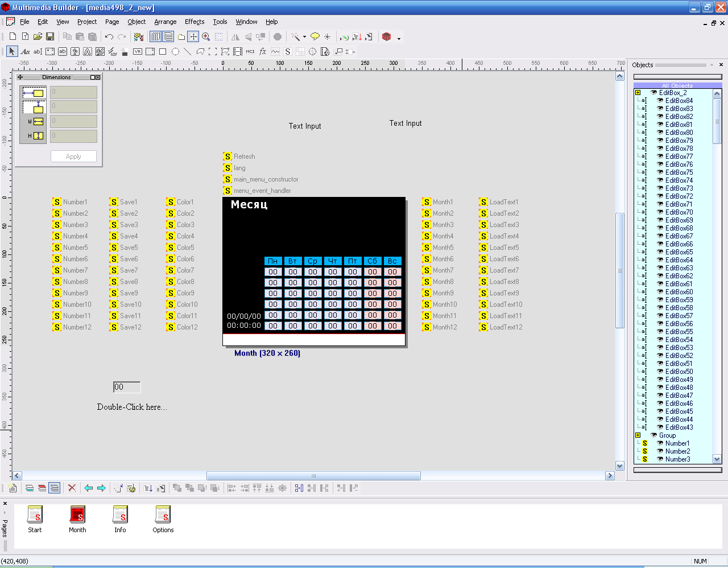This screenshot has height=568, width=728.
Task: Select the arrow Selection tool
Action: [x=12, y=51]
